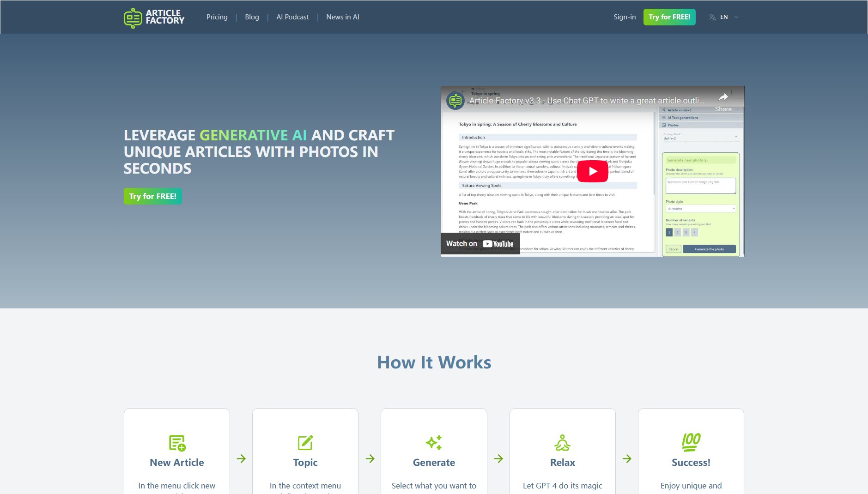This screenshot has height=494, width=868.
Task: Click the Relax meditation icon
Action: [x=562, y=443]
